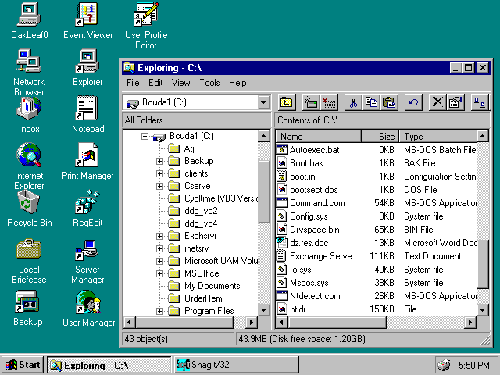This screenshot has width=500, height=375.
Task: Open the View menu
Action: [181, 83]
